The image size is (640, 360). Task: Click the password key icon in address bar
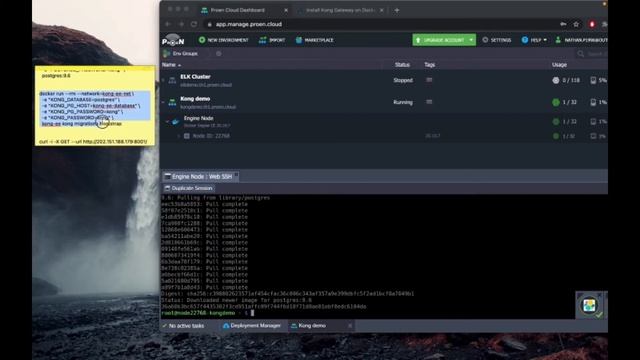coord(563,24)
